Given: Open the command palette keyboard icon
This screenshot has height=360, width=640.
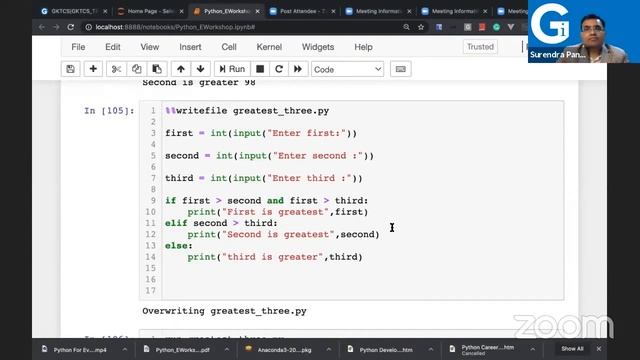Looking at the screenshot, I should coord(400,69).
